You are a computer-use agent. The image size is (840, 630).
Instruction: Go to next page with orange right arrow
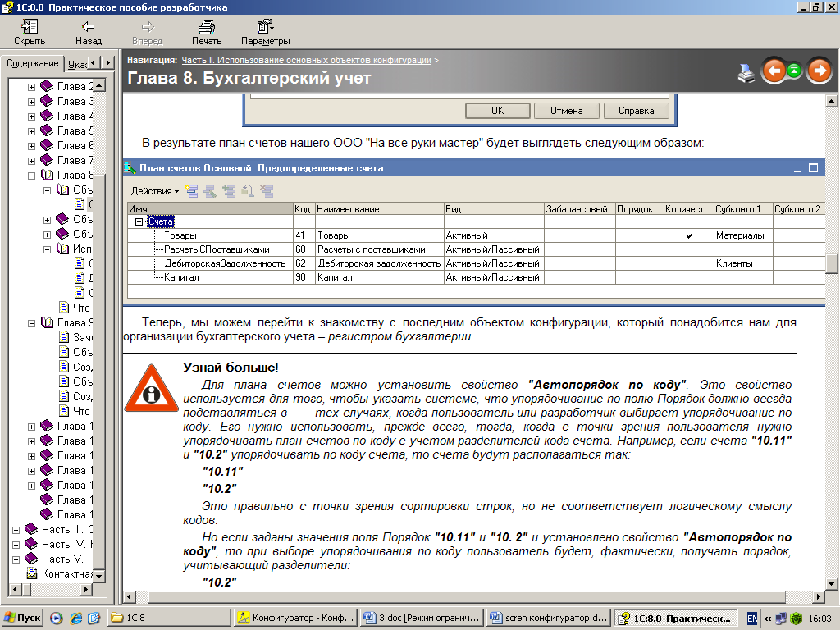click(x=819, y=71)
